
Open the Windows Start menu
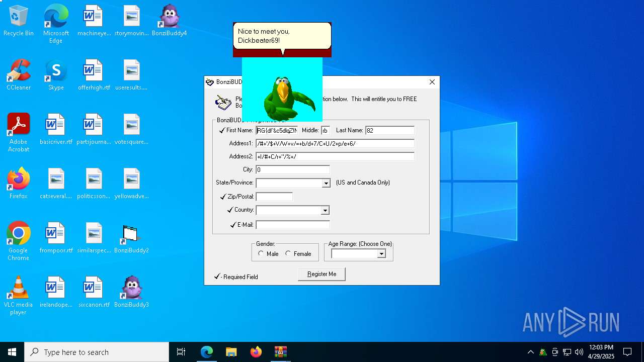coord(12,352)
